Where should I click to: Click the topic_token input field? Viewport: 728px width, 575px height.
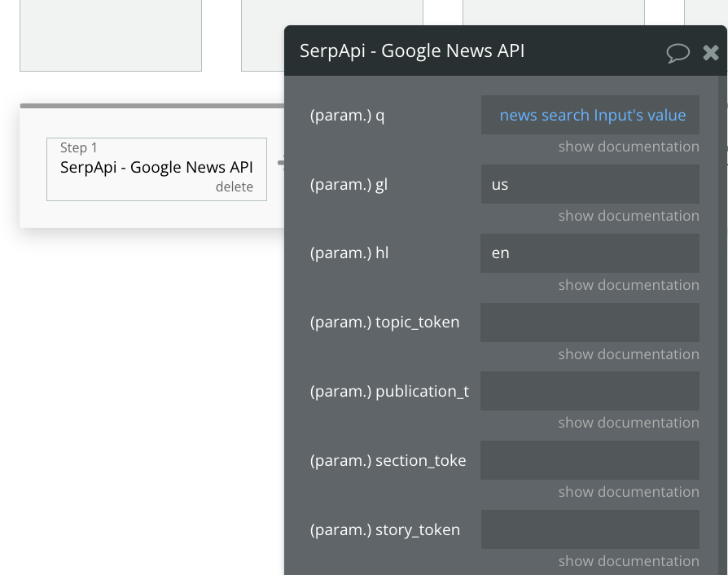[590, 323]
